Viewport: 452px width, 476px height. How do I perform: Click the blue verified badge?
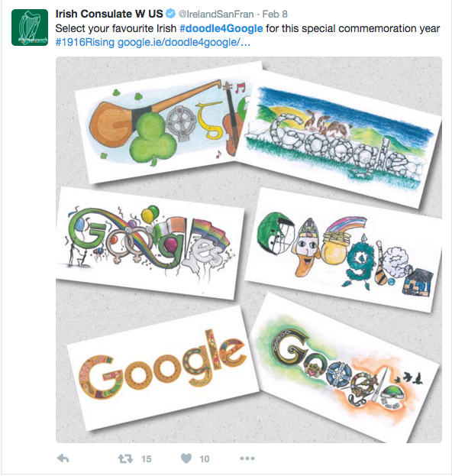tap(171, 14)
